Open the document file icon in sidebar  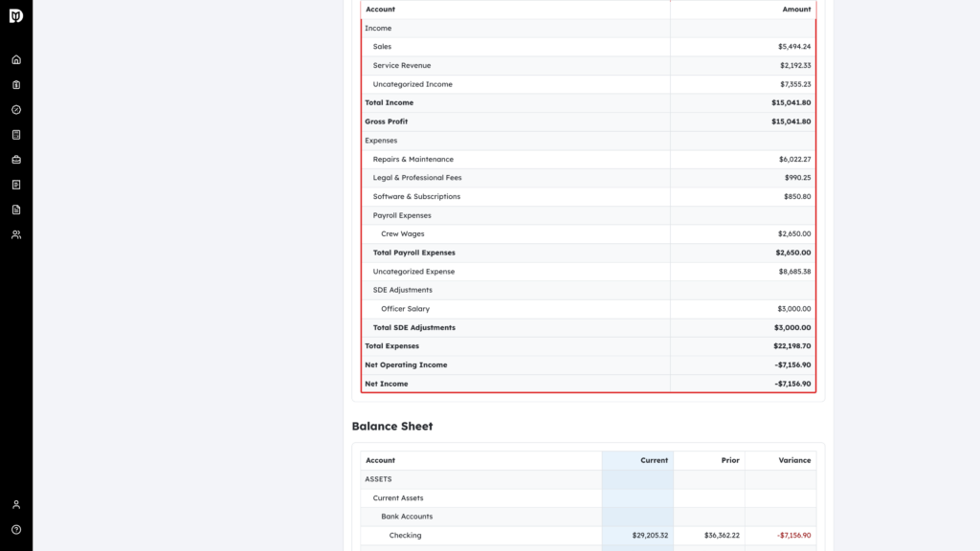(x=16, y=209)
